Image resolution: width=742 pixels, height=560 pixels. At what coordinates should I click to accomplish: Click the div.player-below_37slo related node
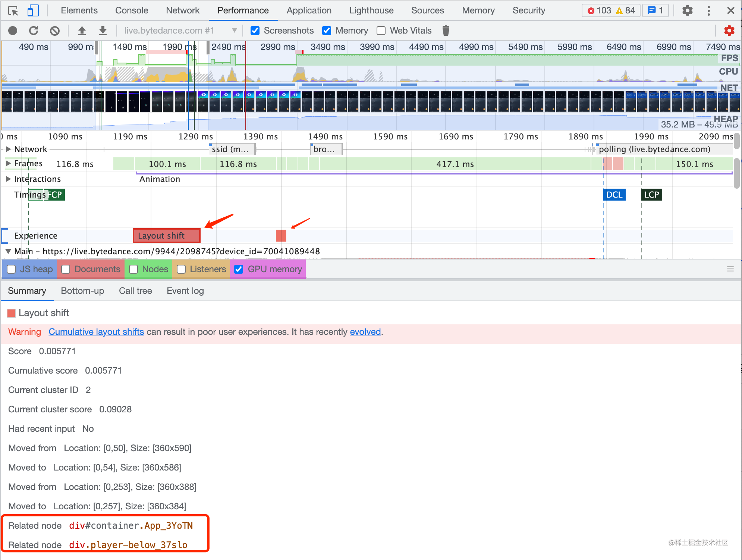(x=128, y=545)
